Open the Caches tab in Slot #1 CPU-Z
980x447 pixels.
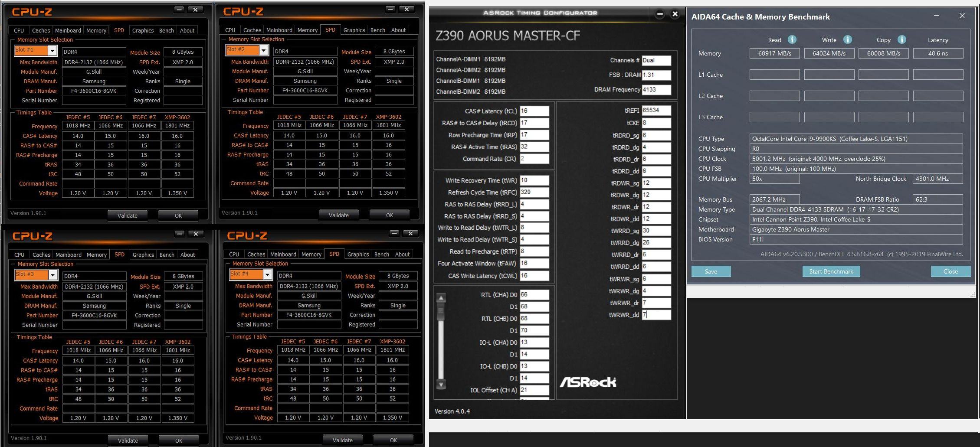(41, 30)
